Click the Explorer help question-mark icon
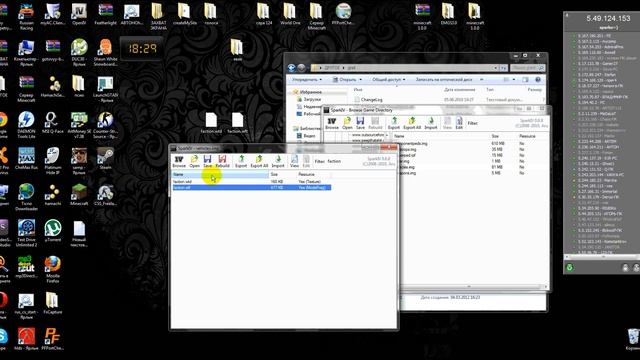This screenshot has height=360, width=640. click(538, 80)
